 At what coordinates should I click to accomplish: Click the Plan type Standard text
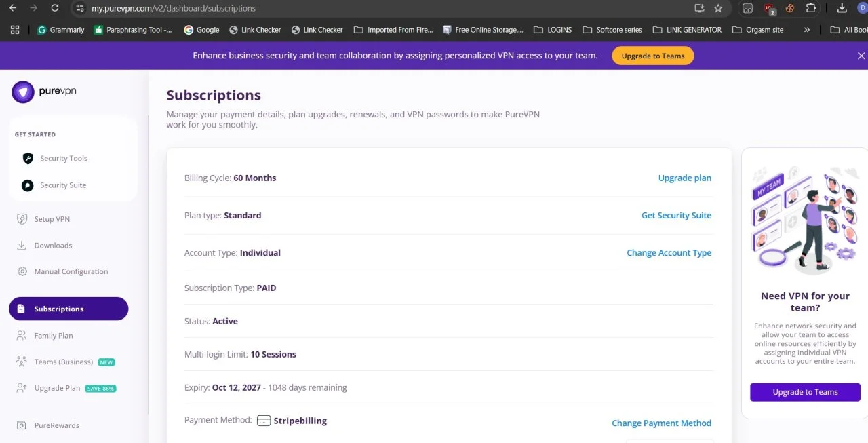[x=222, y=215]
